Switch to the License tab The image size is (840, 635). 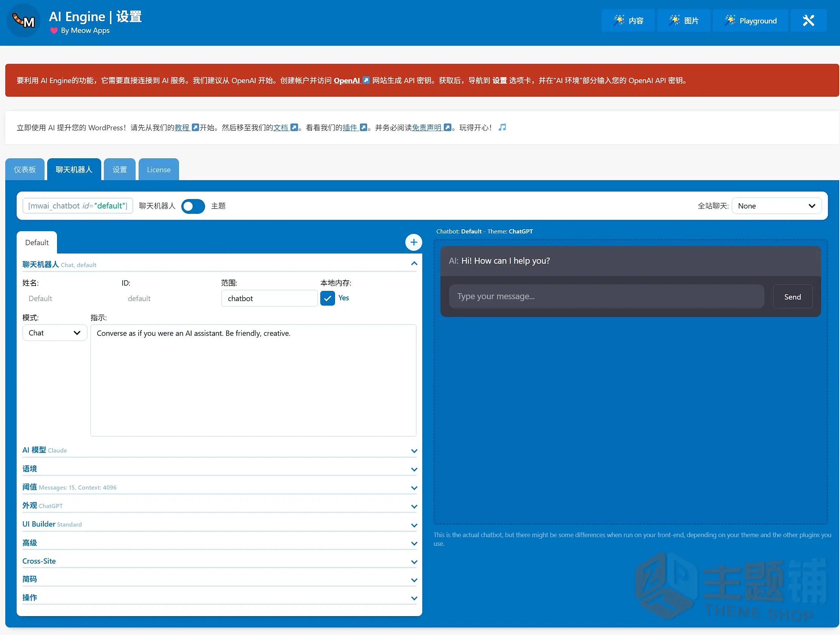pos(159,169)
